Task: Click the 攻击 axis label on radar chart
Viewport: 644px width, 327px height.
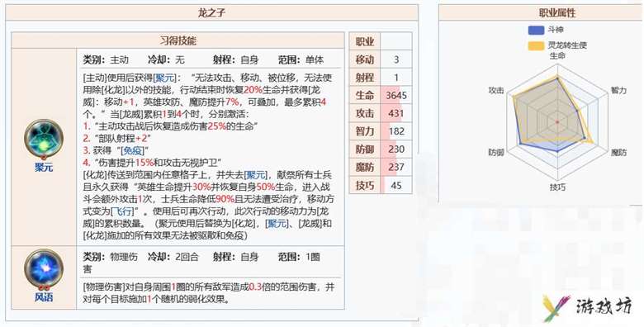Action: coord(495,91)
